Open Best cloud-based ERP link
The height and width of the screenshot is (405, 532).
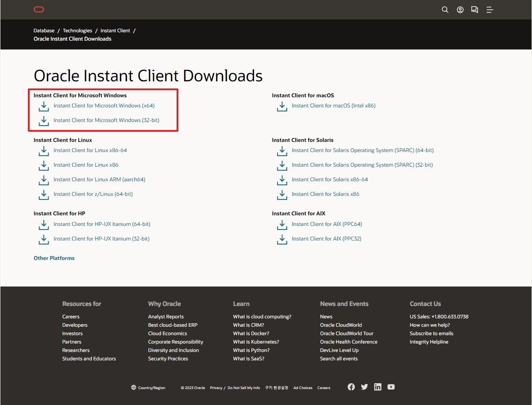173,325
